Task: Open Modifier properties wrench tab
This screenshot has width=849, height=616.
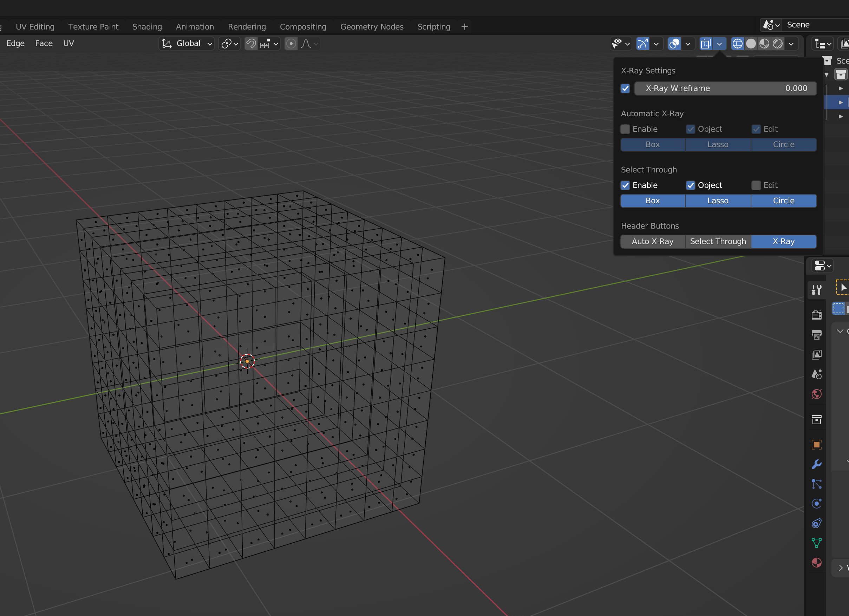Action: tap(816, 464)
